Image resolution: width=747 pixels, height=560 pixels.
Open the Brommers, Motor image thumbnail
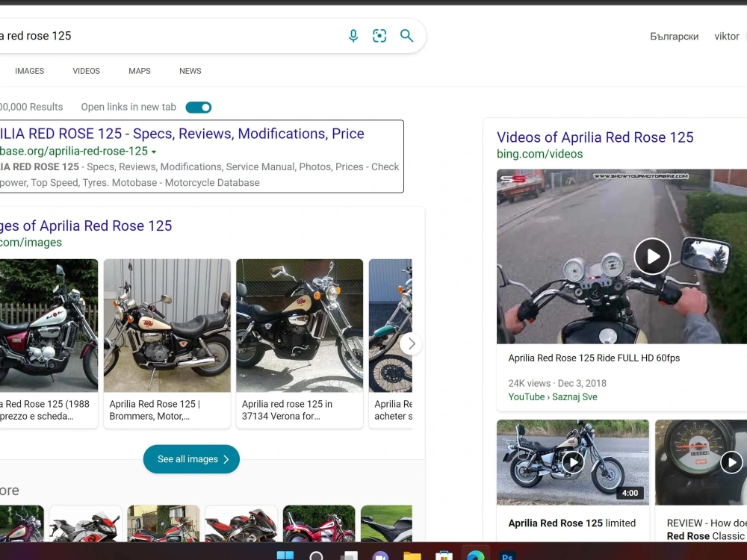167,326
